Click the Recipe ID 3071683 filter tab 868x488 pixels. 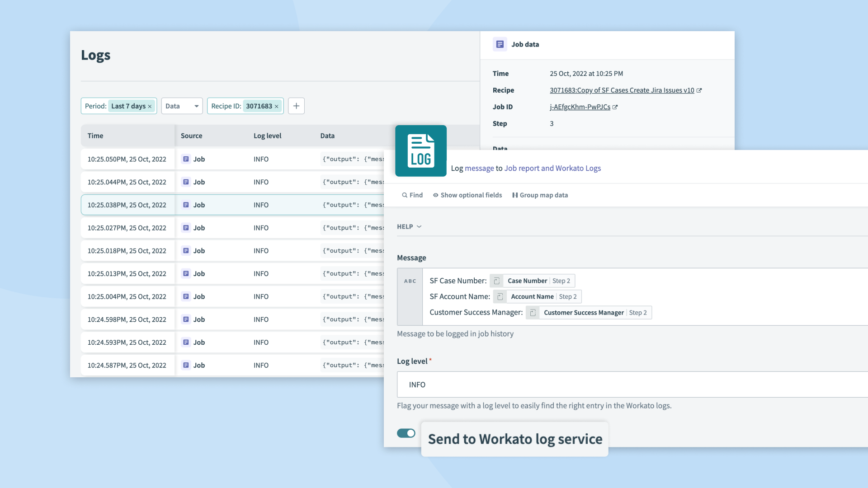[245, 105]
